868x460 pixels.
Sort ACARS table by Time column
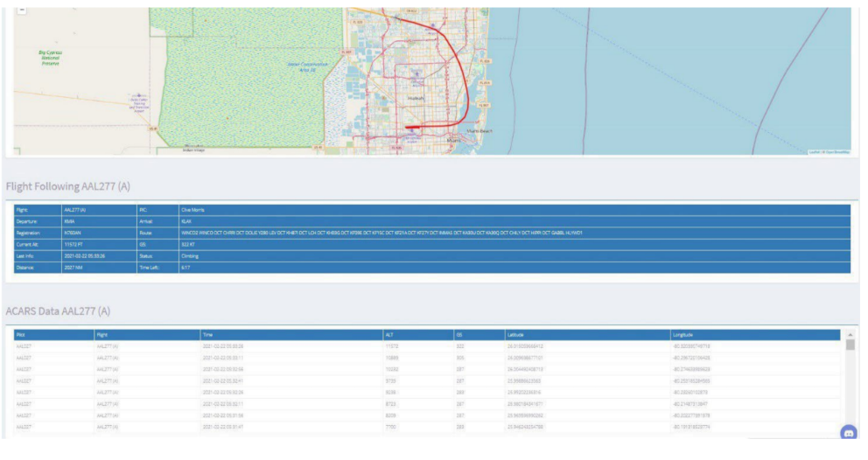[207, 334]
